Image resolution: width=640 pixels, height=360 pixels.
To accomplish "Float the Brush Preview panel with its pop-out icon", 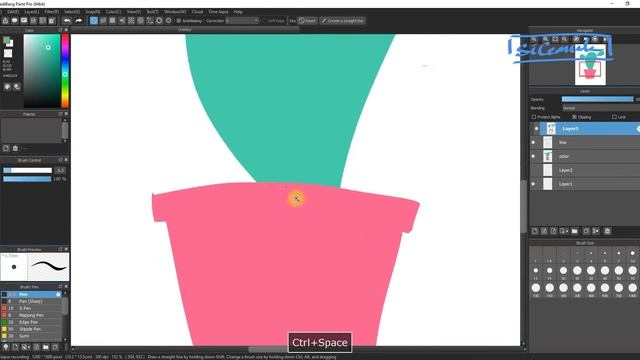I will pyautogui.click(x=60, y=249).
